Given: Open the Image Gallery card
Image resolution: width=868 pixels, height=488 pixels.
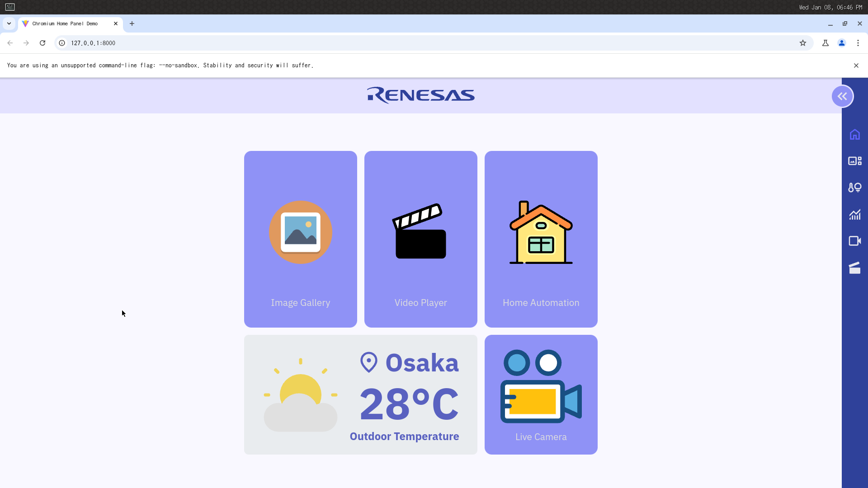Looking at the screenshot, I should pos(301,239).
